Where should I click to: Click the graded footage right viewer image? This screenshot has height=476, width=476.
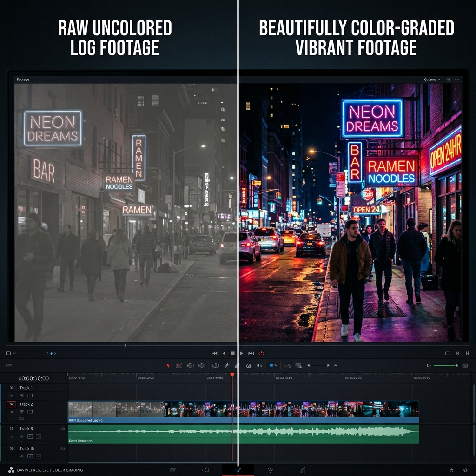350,212
